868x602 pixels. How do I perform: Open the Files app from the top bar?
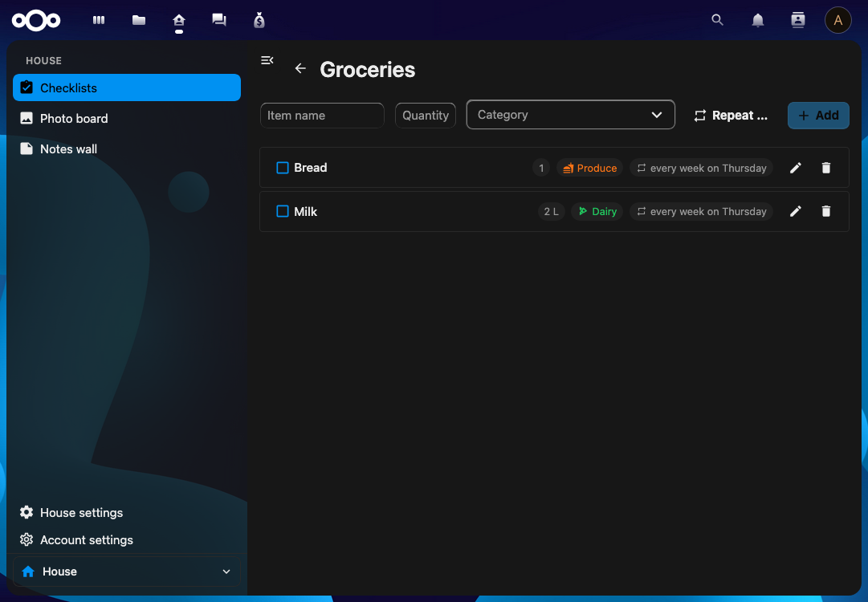point(138,20)
